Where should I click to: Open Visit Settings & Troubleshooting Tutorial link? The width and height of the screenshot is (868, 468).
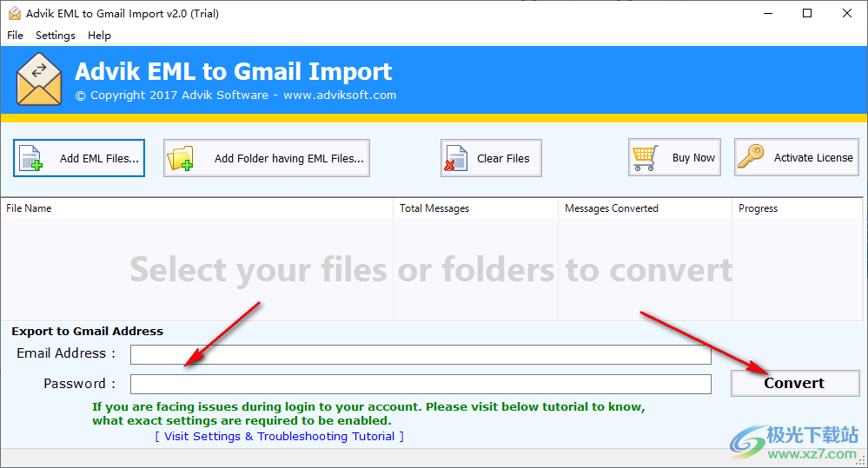tap(280, 437)
